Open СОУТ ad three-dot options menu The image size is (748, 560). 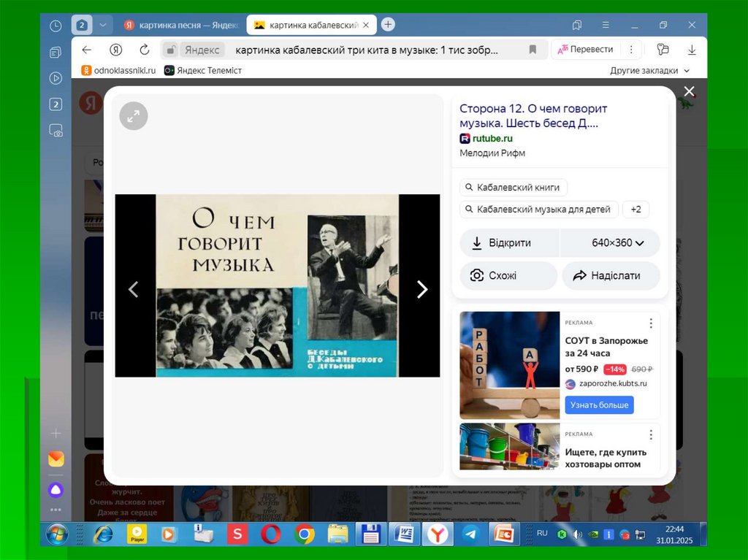click(x=651, y=323)
